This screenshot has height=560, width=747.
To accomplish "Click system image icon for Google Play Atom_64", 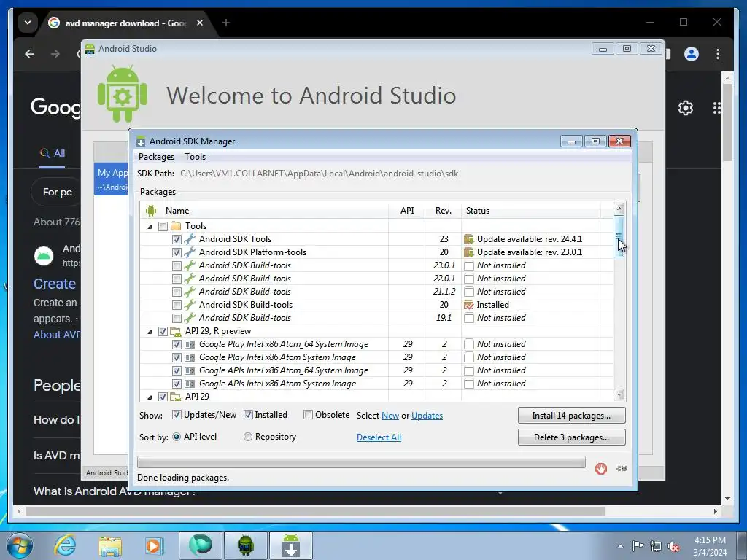I will (190, 344).
